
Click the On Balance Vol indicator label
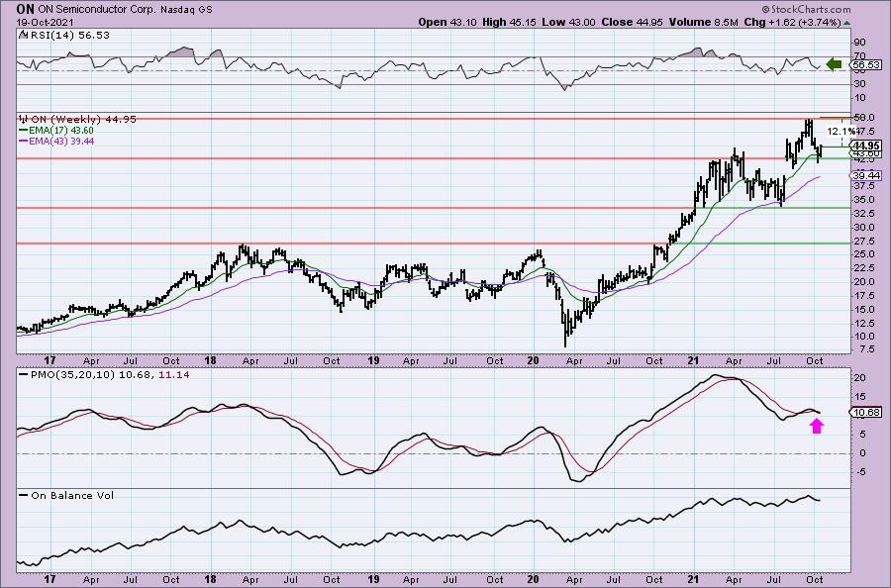[72, 495]
